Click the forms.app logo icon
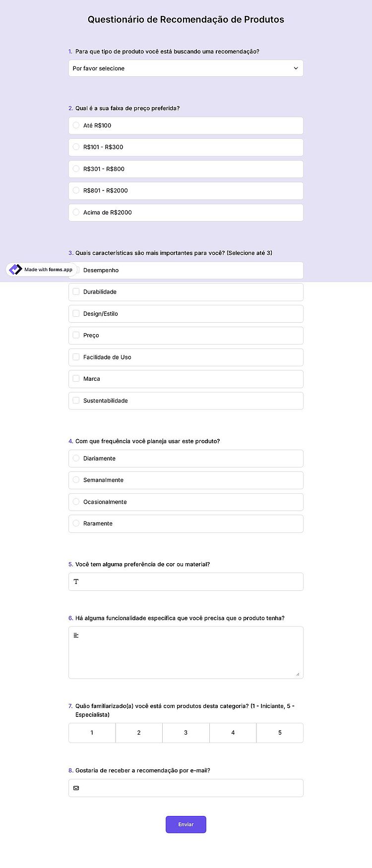 click(16, 269)
